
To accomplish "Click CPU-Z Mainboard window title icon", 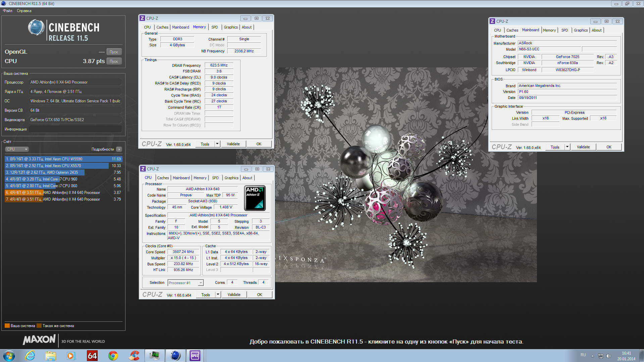I will click(492, 21).
